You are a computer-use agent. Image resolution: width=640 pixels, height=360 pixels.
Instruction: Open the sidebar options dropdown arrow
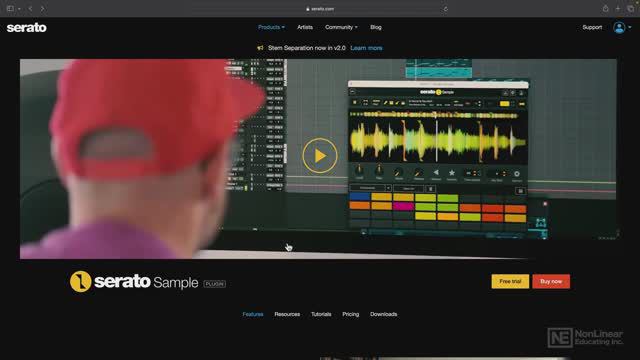point(19,9)
